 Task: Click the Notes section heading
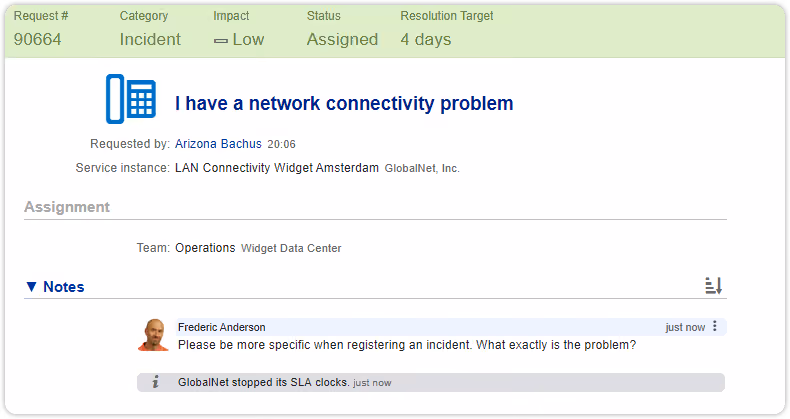(63, 287)
